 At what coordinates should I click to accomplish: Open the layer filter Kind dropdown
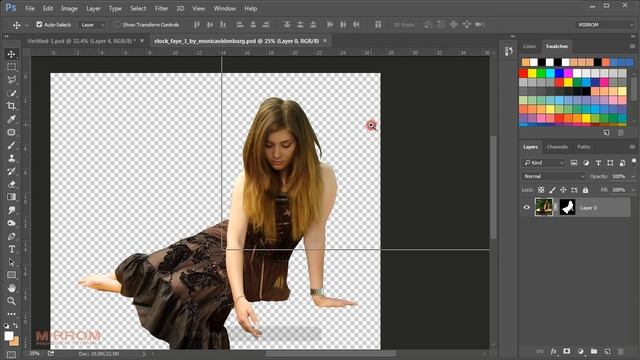click(x=543, y=163)
